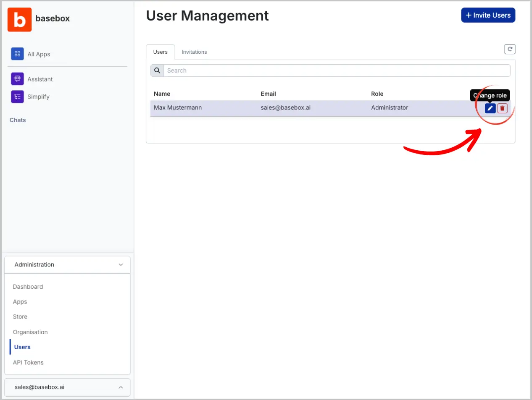This screenshot has width=532, height=400.
Task: Click into the Search users field
Action: pyautogui.click(x=336, y=71)
